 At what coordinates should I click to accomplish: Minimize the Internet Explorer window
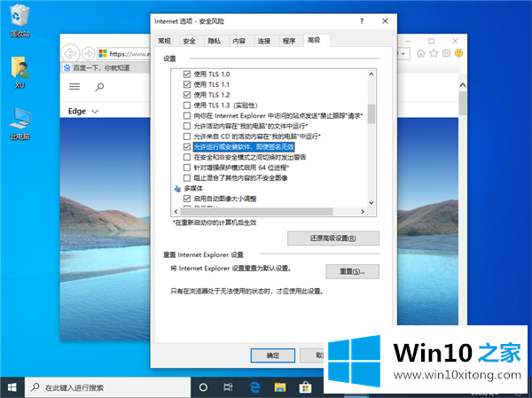408,41
